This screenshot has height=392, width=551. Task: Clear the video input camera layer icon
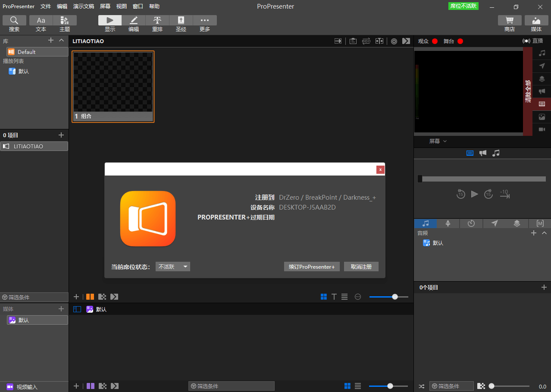coord(542,129)
